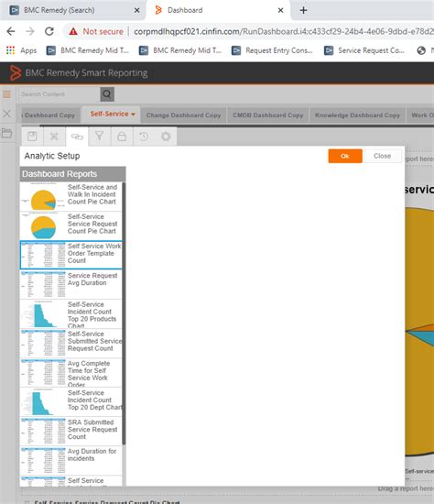Select Avg Complete Time for Self Service Work Order
Screen dimensions: 434x504
coord(71,373)
